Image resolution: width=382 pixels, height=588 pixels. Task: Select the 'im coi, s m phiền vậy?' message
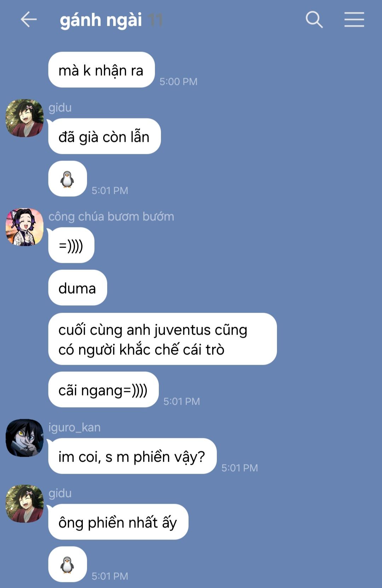[132, 456]
